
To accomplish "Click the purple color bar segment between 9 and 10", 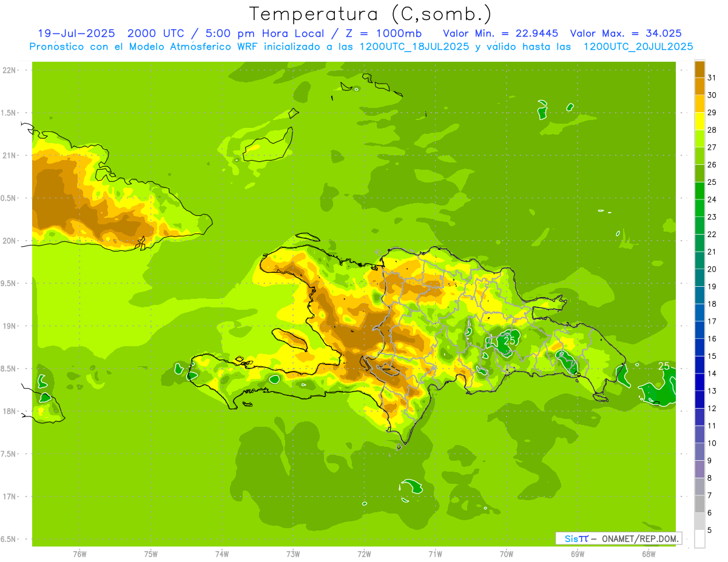I will 699,452.
